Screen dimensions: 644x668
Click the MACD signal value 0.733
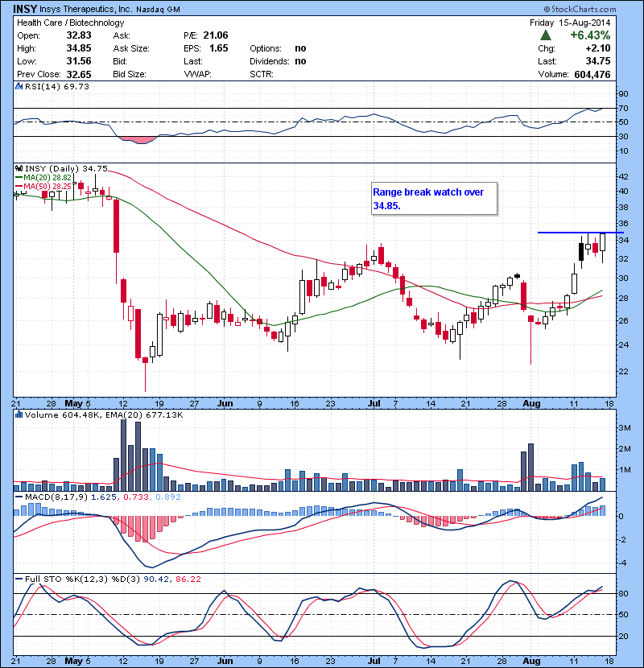136,497
